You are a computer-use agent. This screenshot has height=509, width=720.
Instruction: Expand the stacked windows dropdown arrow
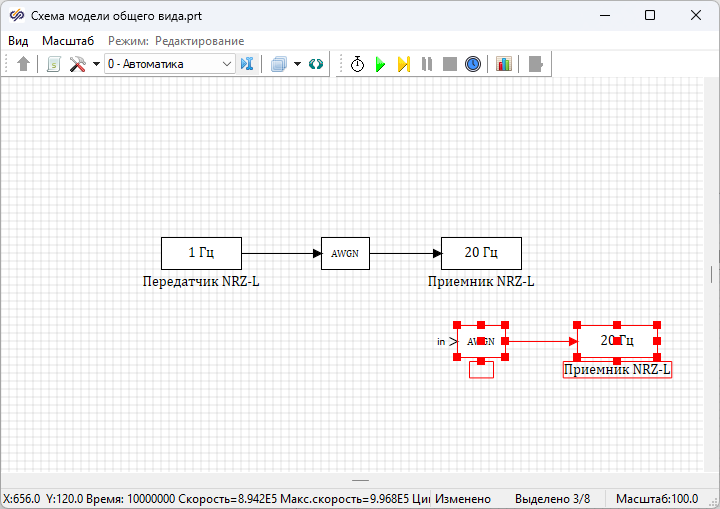[x=298, y=64]
